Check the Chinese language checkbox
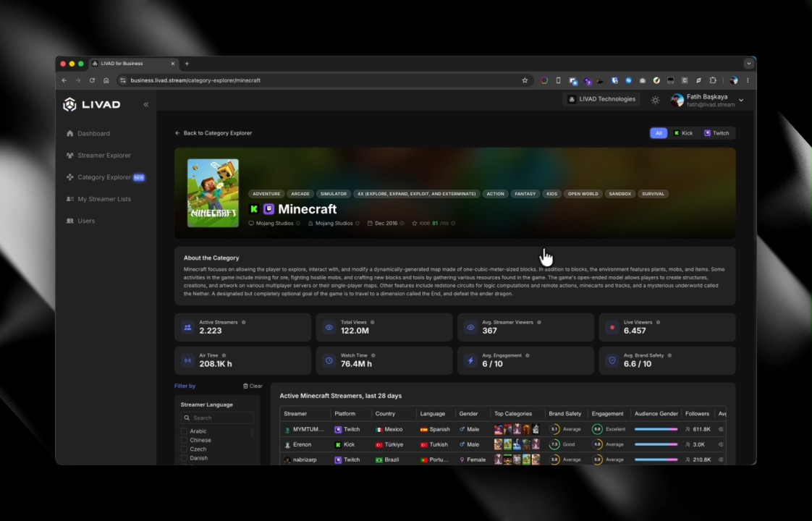This screenshot has width=812, height=521. coord(184,440)
